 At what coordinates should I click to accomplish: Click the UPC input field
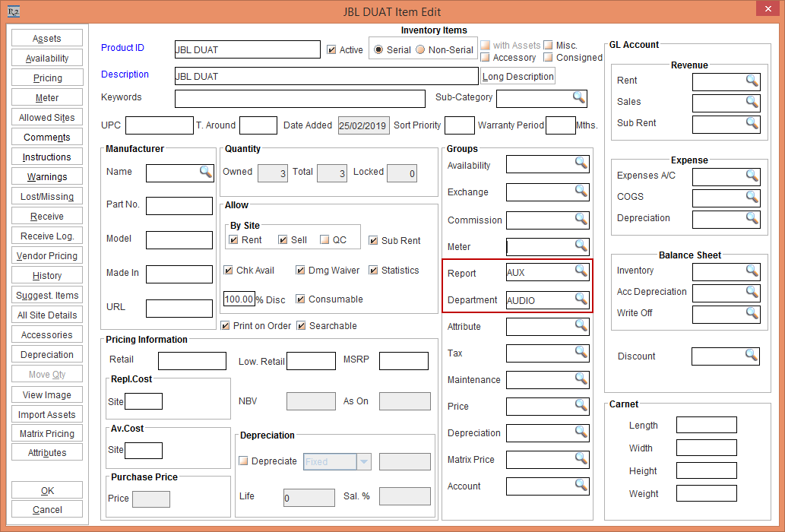(159, 125)
